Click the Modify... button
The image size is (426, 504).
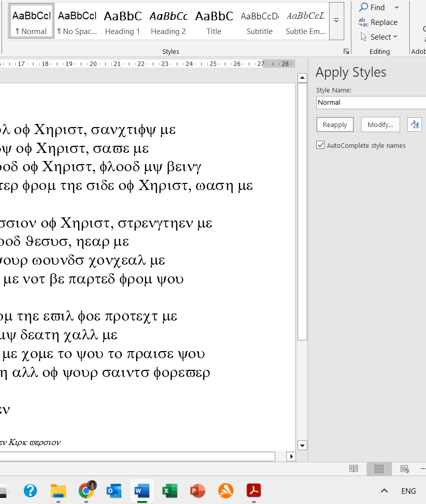(380, 124)
